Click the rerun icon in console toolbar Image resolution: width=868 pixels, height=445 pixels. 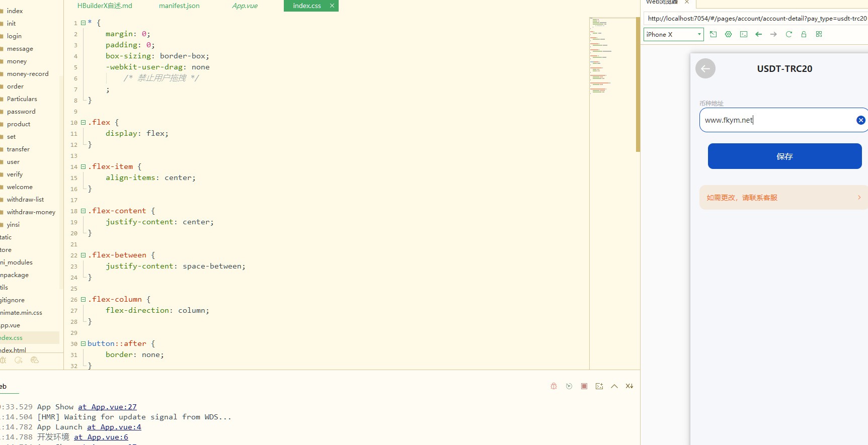pos(569,386)
